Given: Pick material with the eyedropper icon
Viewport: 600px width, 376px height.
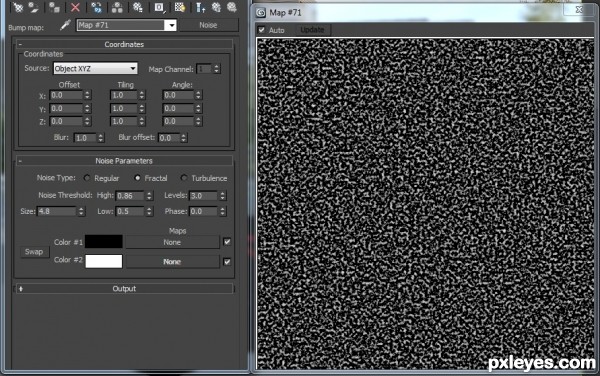Looking at the screenshot, I should 65,25.
